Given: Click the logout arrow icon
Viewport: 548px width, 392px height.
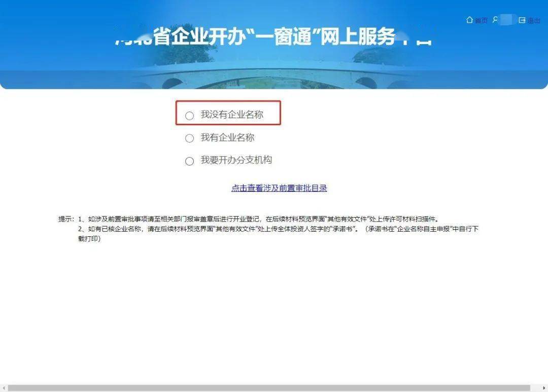Looking at the screenshot, I should (522, 20).
